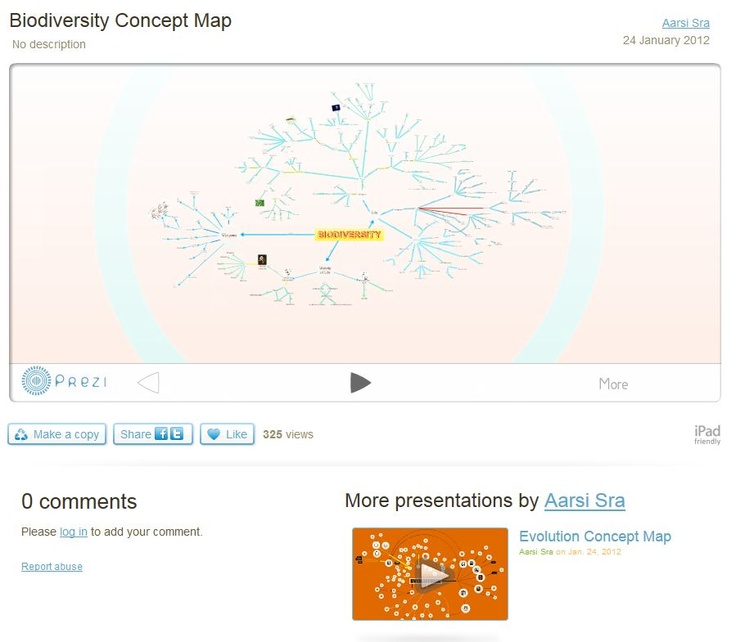The height and width of the screenshot is (642, 736).
Task: Click the 0 comments heading
Action: (79, 501)
